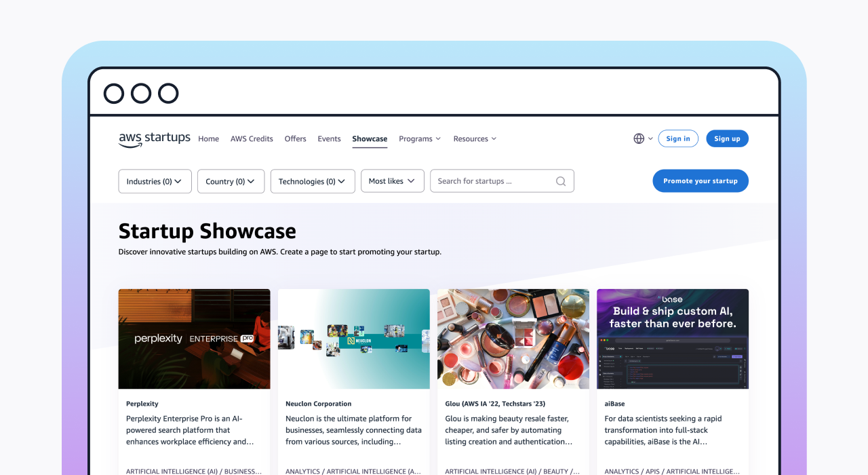
Task: Open the language selector globe icon
Action: click(x=638, y=138)
